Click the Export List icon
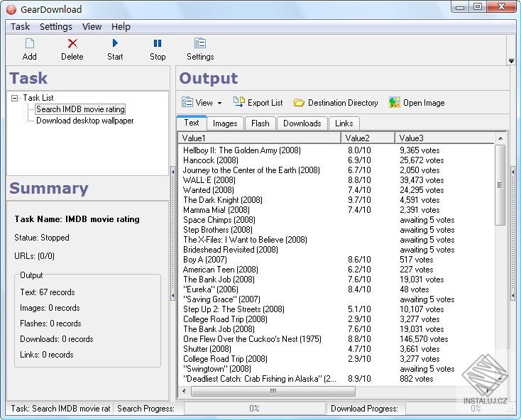 238,102
